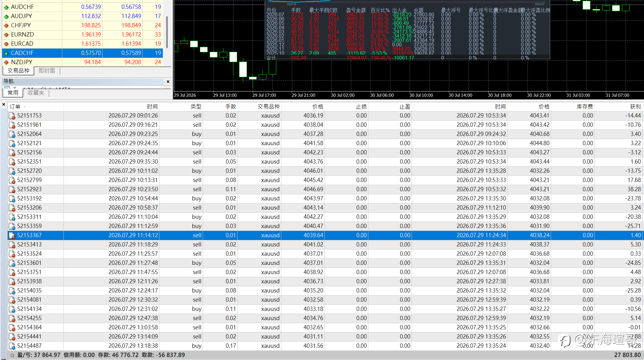Click the CHFJPY down-arrow symbol icon
This screenshot has width=644, height=360.
point(6,25)
